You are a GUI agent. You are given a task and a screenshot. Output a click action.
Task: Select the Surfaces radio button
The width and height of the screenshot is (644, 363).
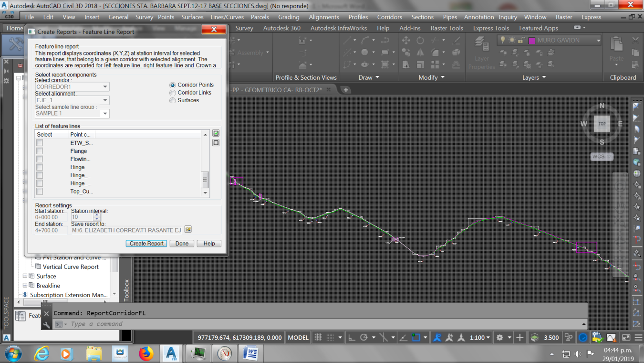173,100
